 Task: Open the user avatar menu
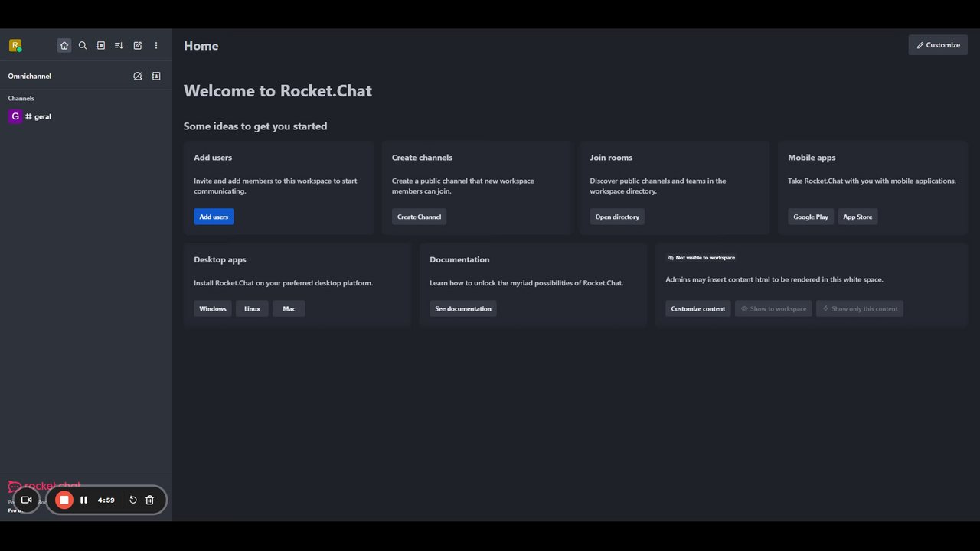pos(15,46)
